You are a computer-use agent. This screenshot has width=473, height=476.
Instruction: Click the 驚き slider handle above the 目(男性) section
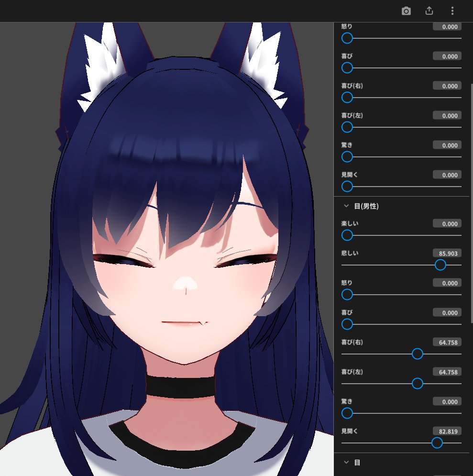[347, 156]
